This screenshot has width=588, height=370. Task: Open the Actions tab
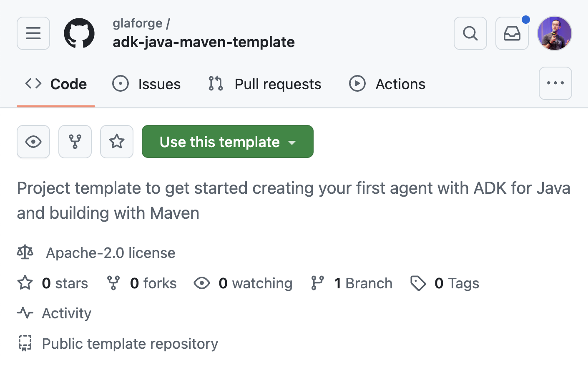point(387,84)
